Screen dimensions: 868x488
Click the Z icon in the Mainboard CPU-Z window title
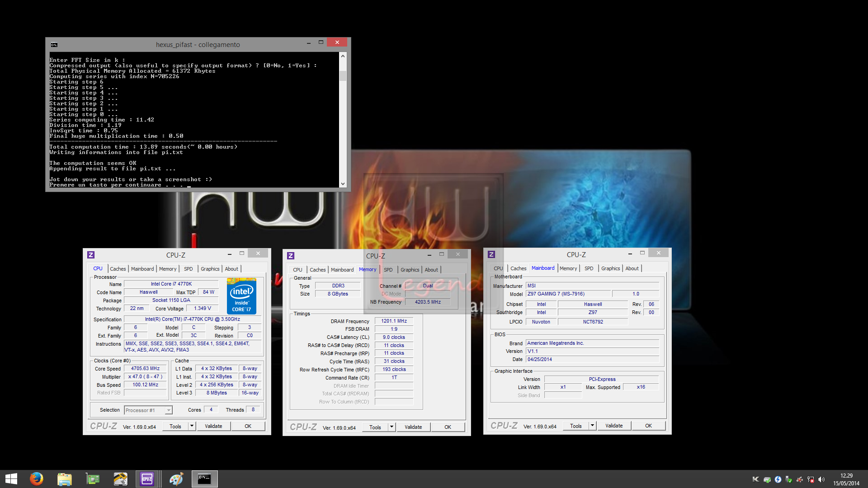click(491, 254)
